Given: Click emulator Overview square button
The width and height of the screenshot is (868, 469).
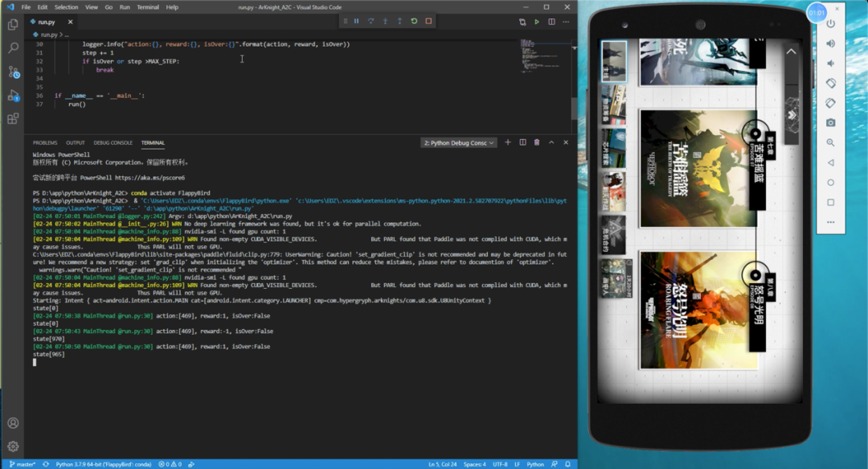Looking at the screenshot, I should click(x=830, y=203).
